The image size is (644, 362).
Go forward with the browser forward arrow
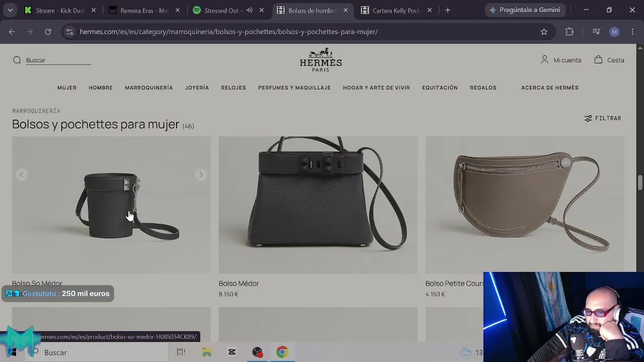tap(30, 32)
